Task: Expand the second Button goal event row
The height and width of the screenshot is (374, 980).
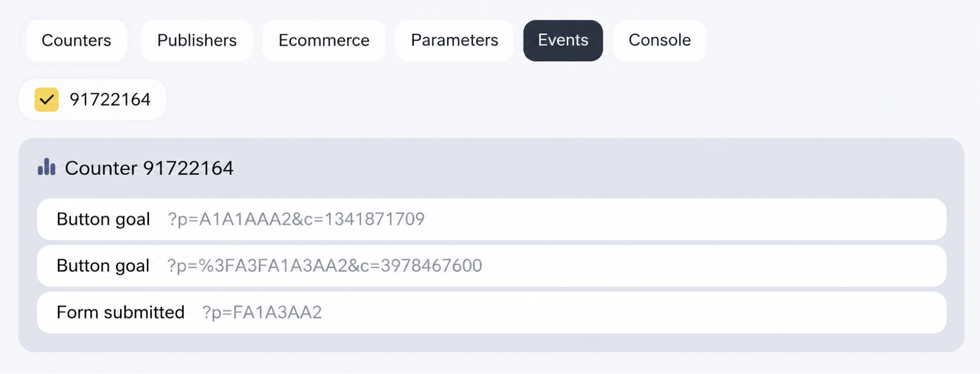Action: click(x=491, y=266)
